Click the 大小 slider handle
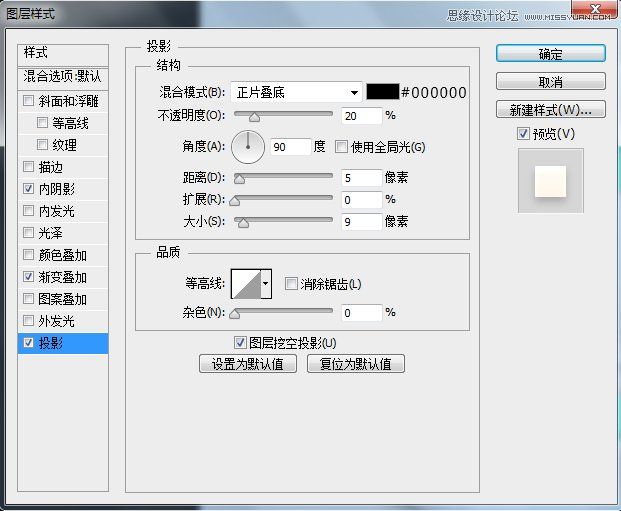 point(243,223)
